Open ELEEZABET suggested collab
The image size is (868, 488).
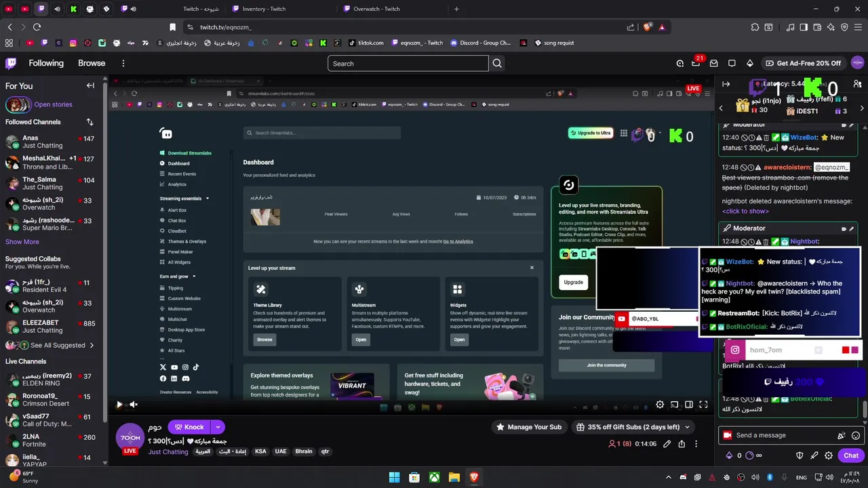point(51,327)
